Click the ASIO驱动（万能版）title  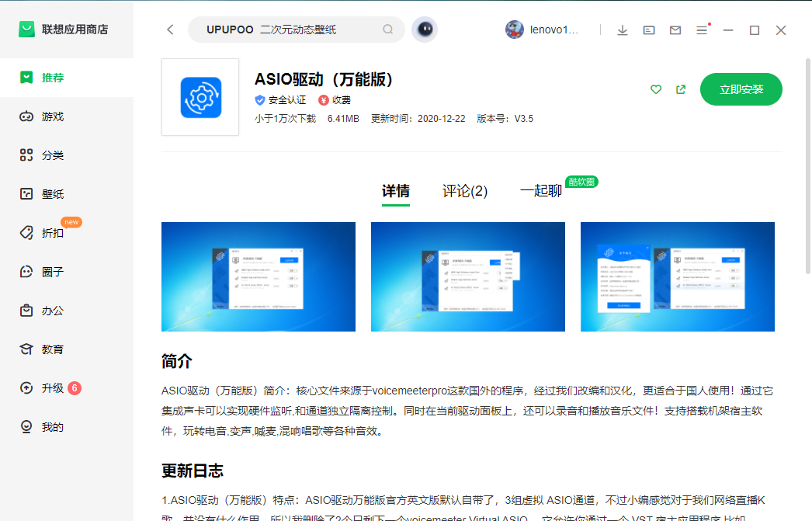324,79
